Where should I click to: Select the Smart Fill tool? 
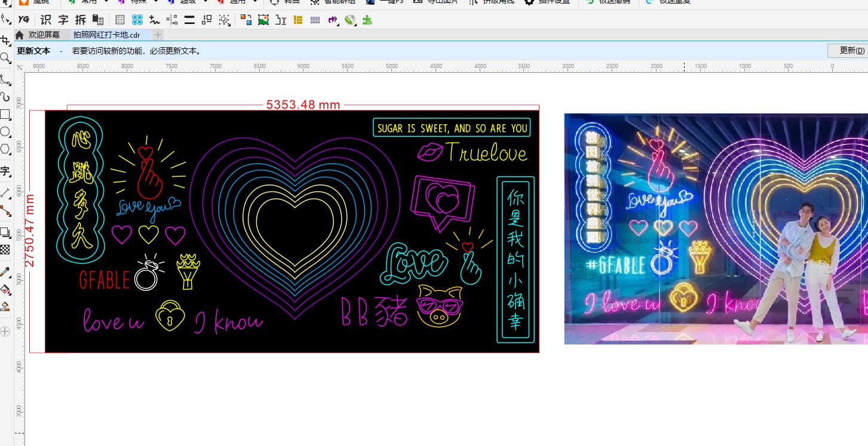click(5, 306)
